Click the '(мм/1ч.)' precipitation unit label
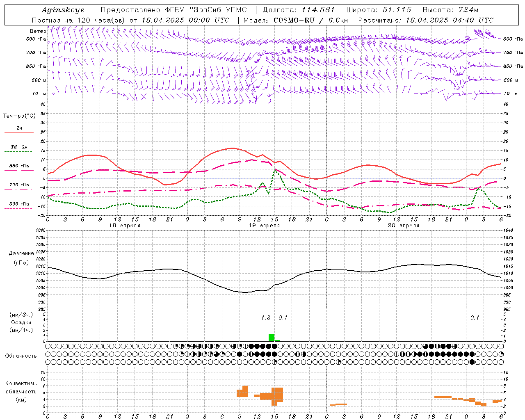Viewport: 525px width, 420px height. point(21,330)
